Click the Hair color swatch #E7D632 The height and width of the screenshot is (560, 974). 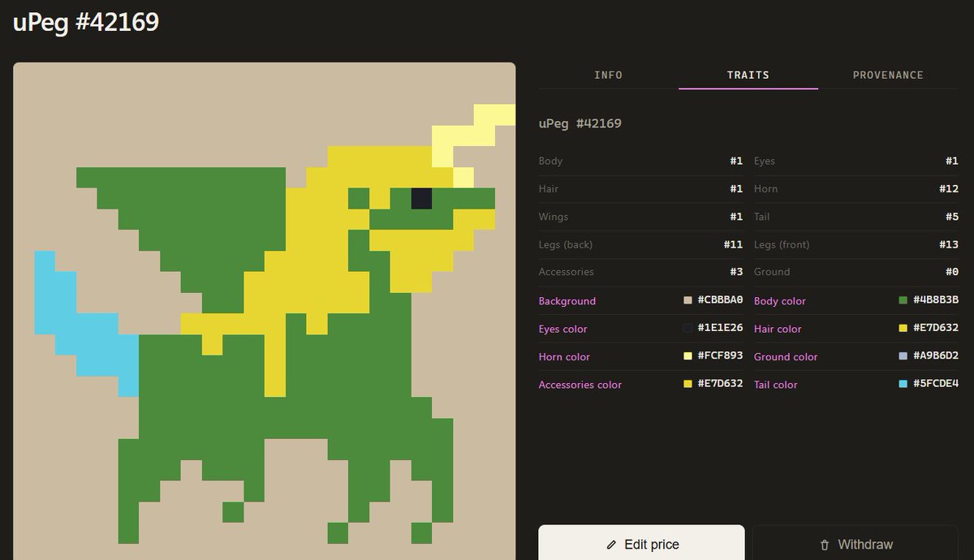coord(903,328)
